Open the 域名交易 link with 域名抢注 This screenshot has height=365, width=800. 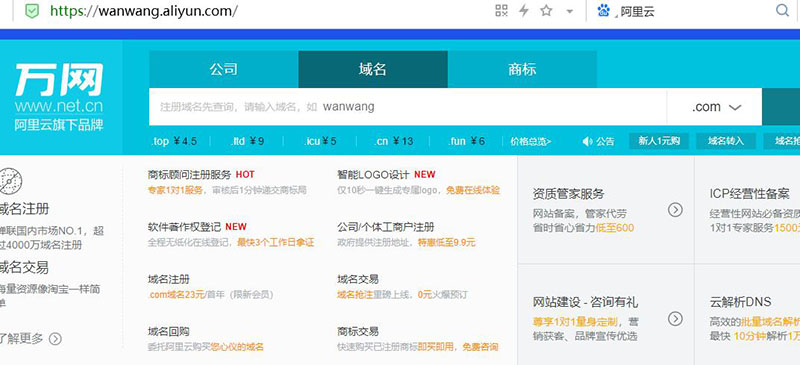pos(358,279)
